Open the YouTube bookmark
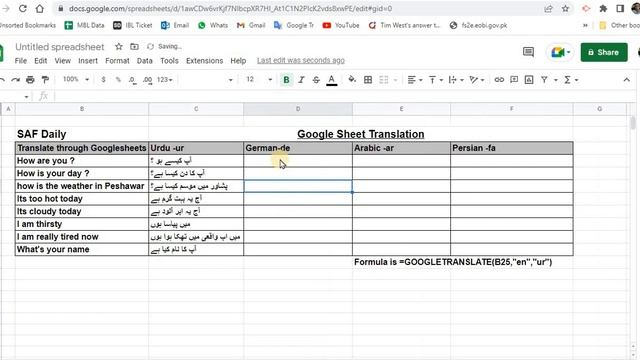 (341, 25)
